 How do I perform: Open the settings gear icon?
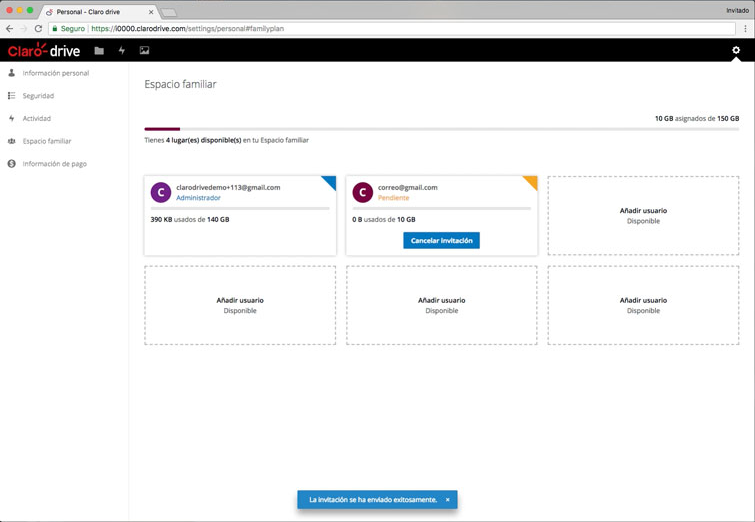736,50
